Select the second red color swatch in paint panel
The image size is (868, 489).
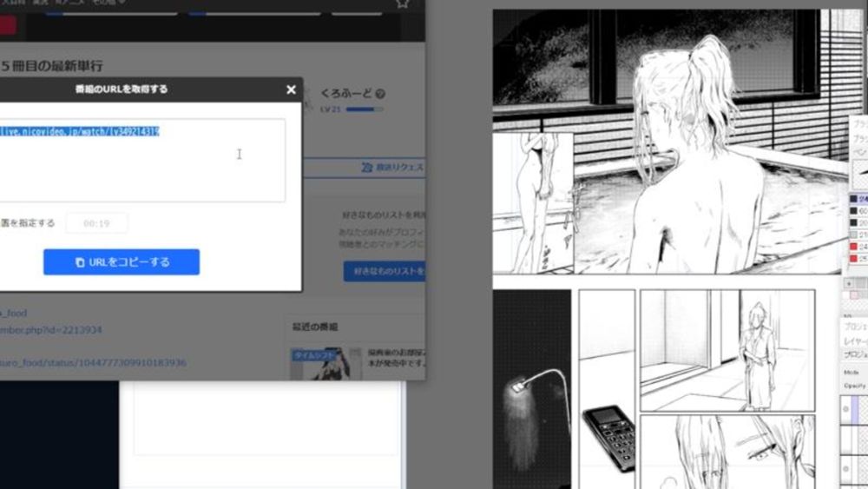tap(853, 259)
